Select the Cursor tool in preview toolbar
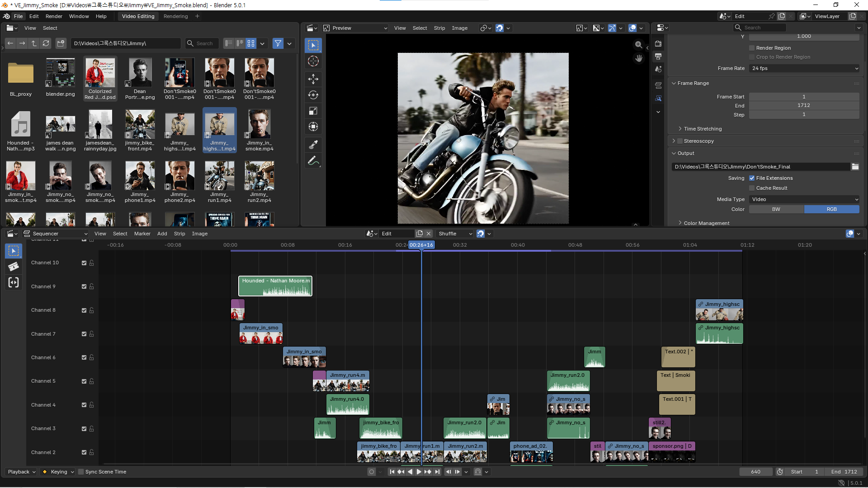The image size is (868, 488). point(313,61)
